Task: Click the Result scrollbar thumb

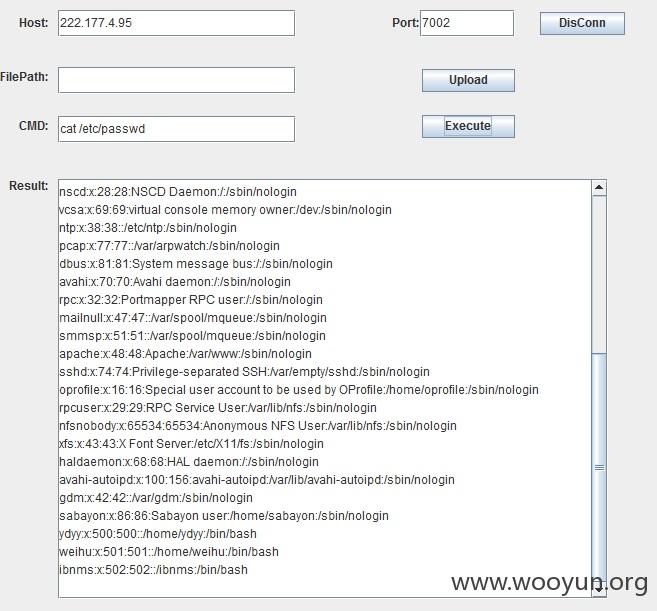Action: 599,467
